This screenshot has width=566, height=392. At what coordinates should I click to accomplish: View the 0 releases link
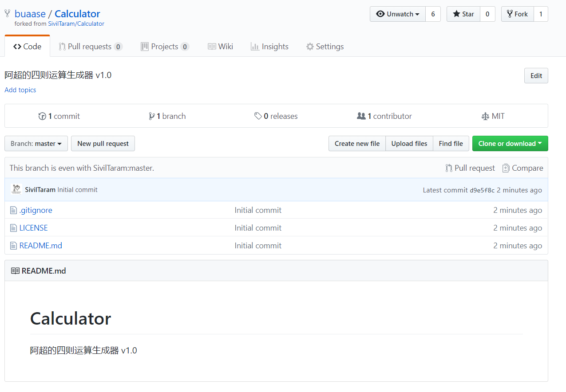click(x=276, y=116)
